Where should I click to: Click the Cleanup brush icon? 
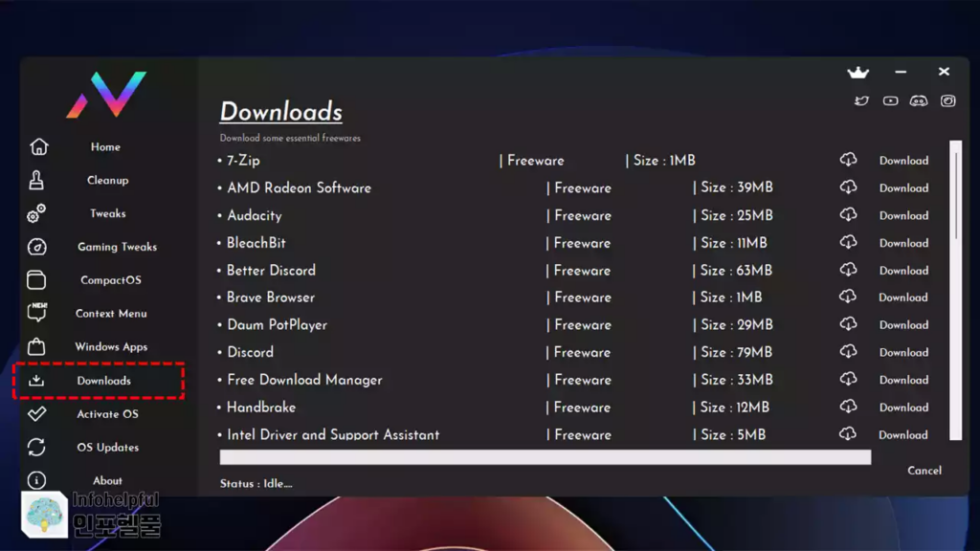coord(36,180)
